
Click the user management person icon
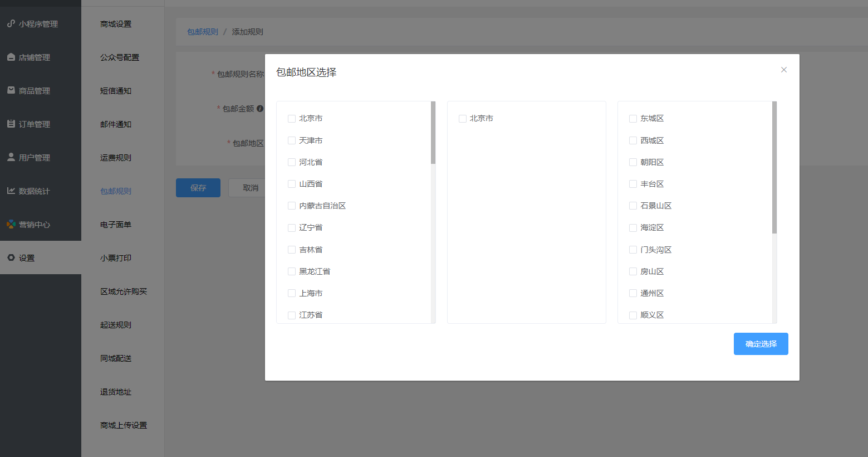[11, 157]
